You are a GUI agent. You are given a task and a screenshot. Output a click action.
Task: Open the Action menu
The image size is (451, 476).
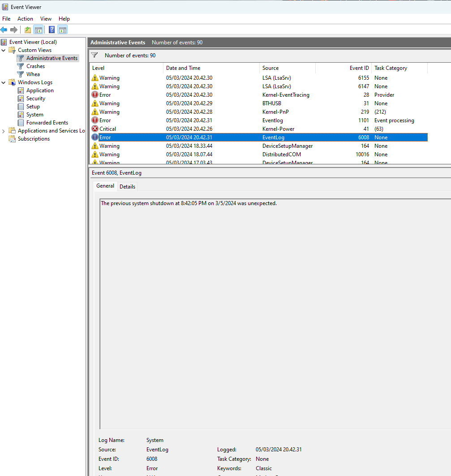(x=25, y=18)
